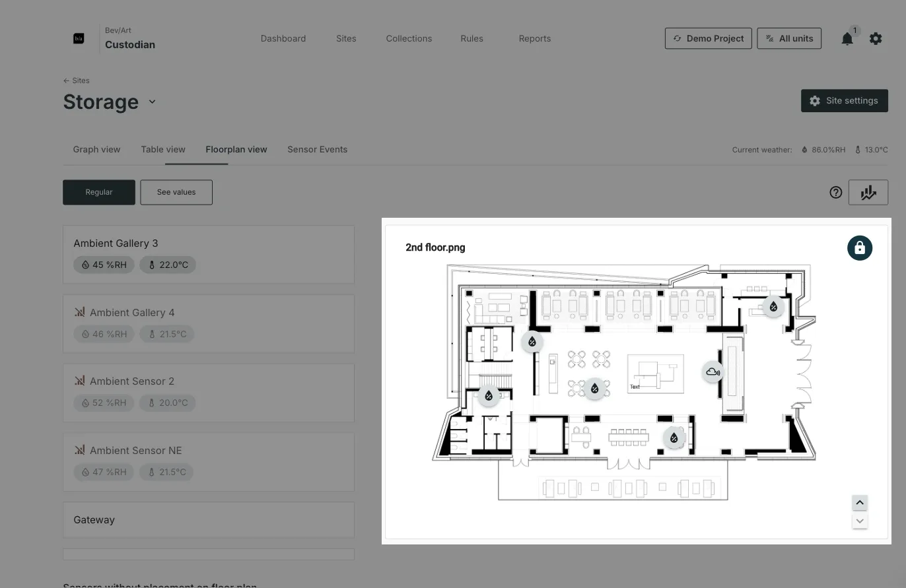Open the Dashboard nav item
The image size is (906, 588).
[x=283, y=38]
